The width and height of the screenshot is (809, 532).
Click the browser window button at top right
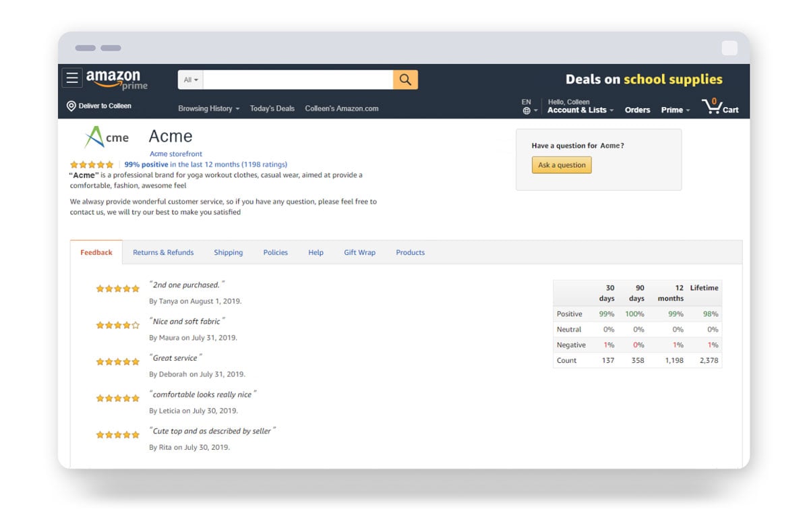pos(729,48)
